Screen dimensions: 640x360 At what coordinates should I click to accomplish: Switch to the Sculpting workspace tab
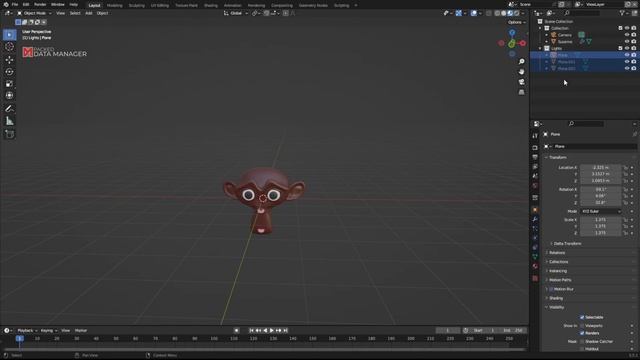point(137,5)
